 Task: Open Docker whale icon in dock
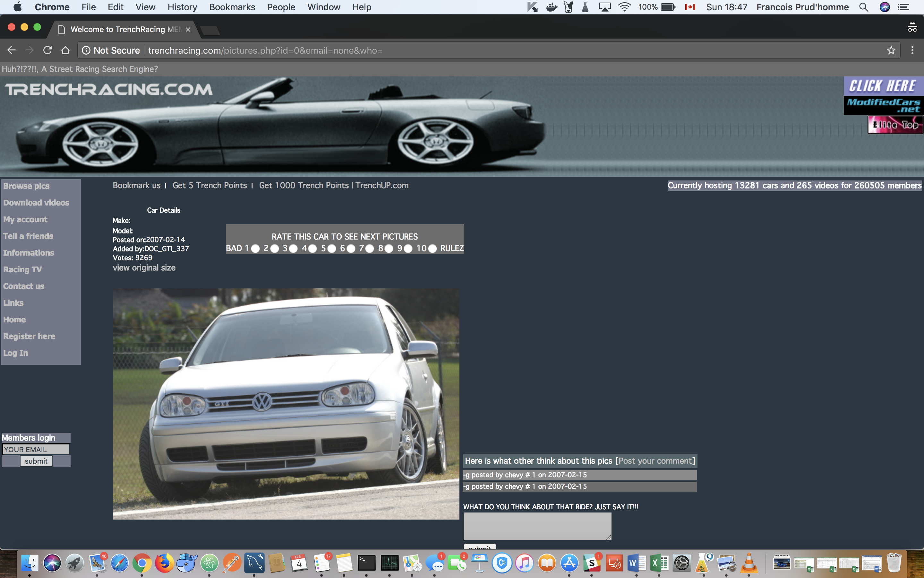tap(187, 563)
